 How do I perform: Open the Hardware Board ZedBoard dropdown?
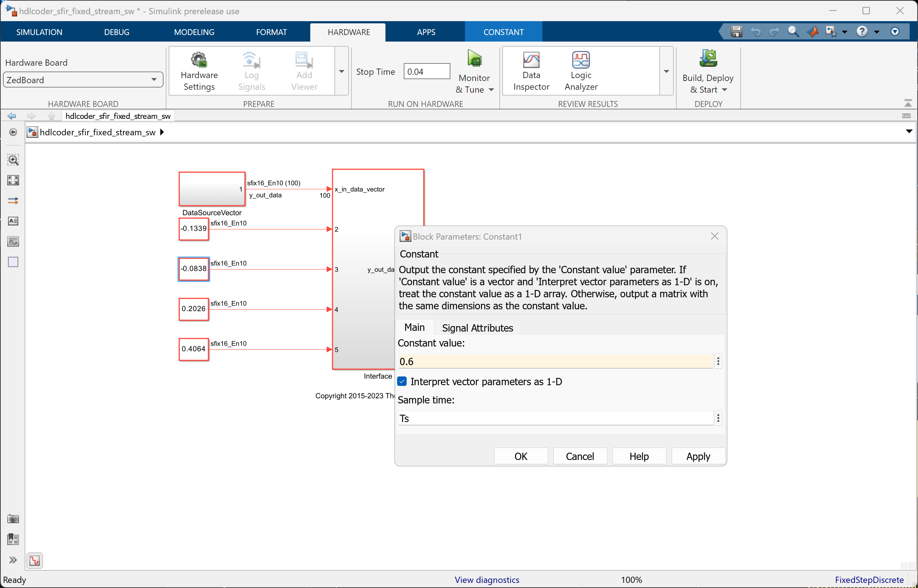[154, 80]
